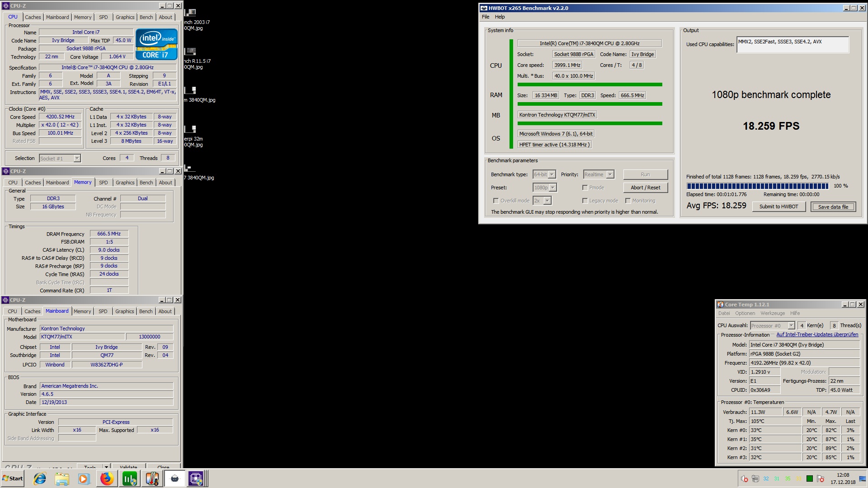Switch to Caches tab in top CPU-Z
Image resolution: width=868 pixels, height=488 pixels.
pos(33,17)
